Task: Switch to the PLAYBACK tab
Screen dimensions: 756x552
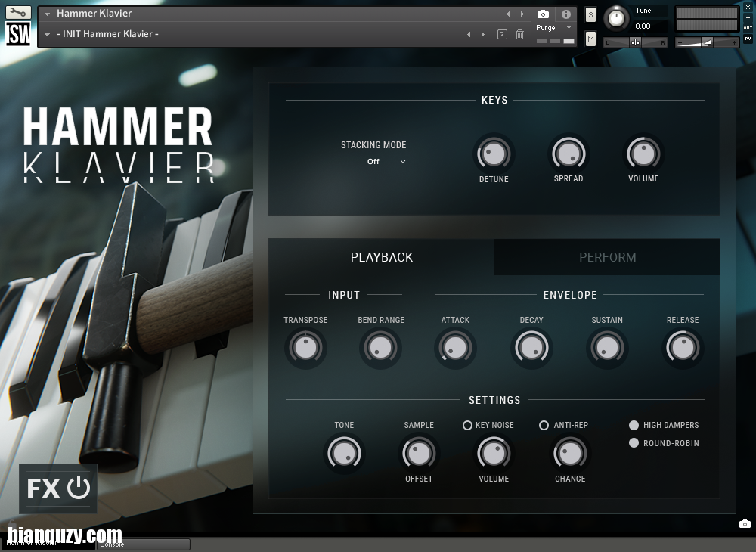Action: coord(381,257)
